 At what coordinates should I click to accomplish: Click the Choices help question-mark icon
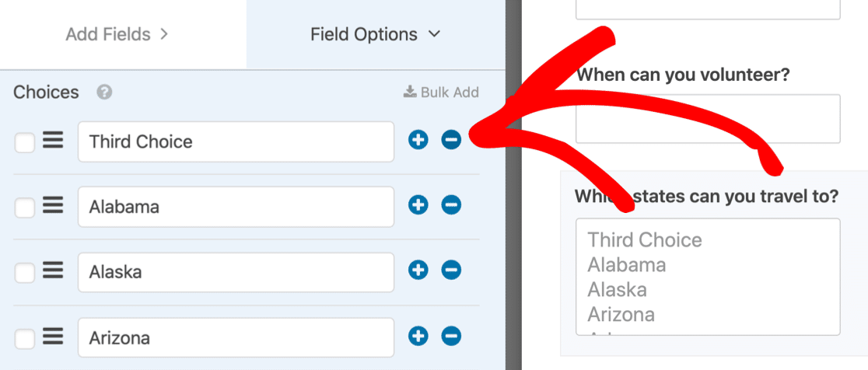(x=104, y=92)
